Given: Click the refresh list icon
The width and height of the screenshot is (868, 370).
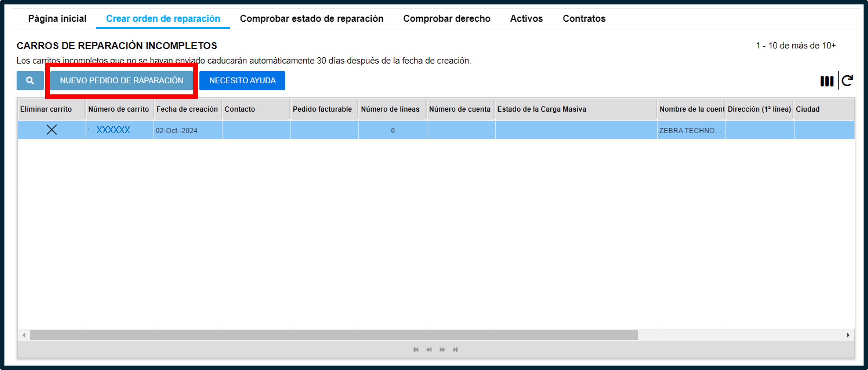Looking at the screenshot, I should point(847,81).
